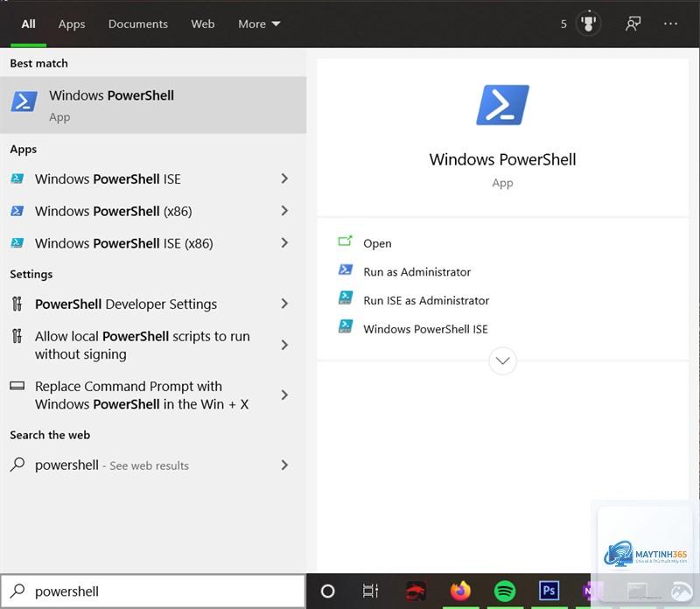This screenshot has height=609, width=700.
Task: Click Open in the preview actions
Action: (377, 243)
